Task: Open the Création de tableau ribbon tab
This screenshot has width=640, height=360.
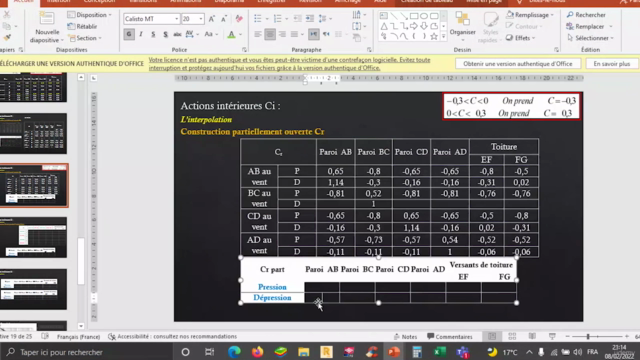Action: pyautogui.click(x=427, y=2)
